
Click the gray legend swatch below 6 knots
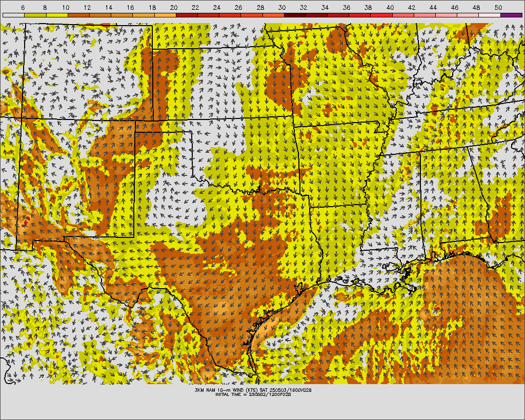(x=13, y=15)
